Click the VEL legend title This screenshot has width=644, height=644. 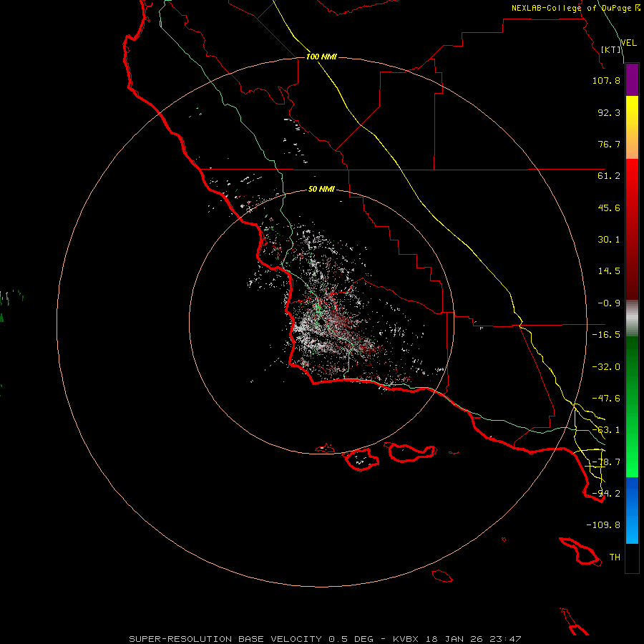coord(628,43)
